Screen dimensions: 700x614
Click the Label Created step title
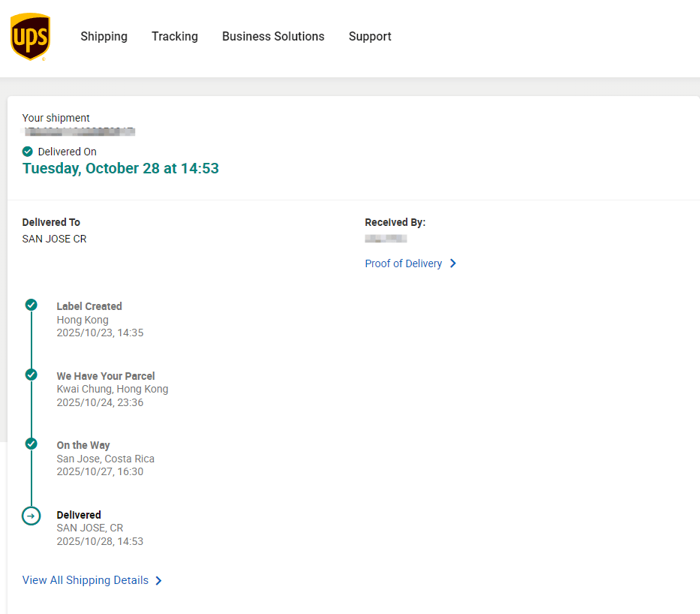pos(89,306)
